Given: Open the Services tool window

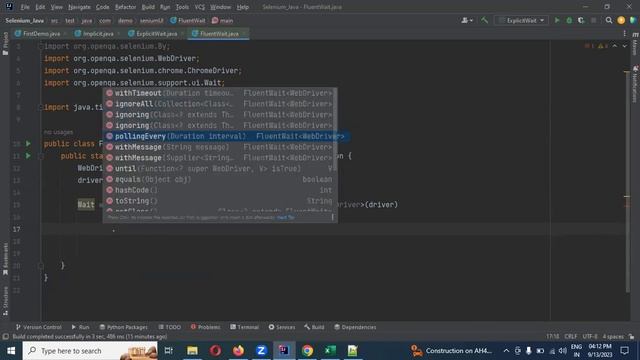Looking at the screenshot, I should 282,327.
